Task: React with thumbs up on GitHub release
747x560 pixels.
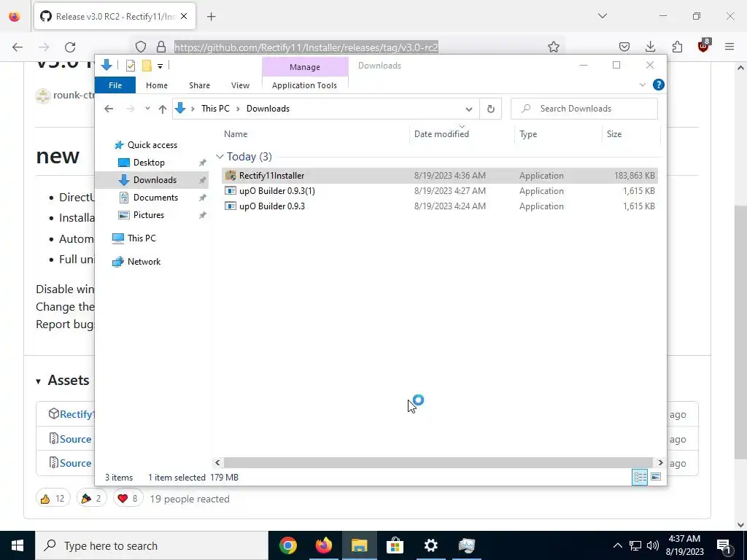Action: pos(53,499)
